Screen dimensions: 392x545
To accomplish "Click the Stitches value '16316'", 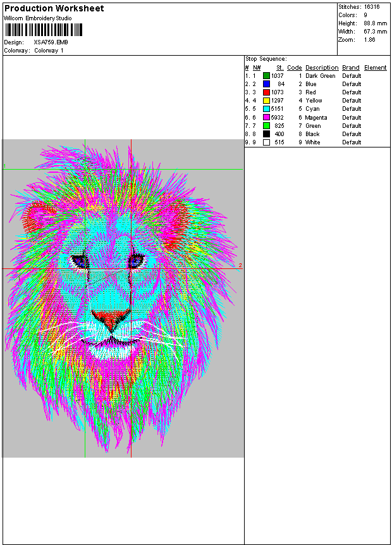I will pos(372,7).
